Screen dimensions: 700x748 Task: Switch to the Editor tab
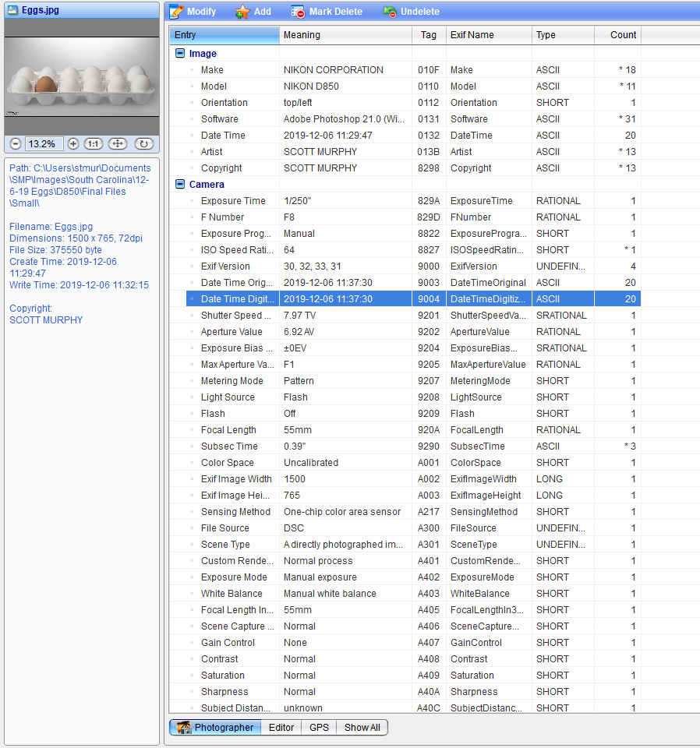[x=281, y=728]
